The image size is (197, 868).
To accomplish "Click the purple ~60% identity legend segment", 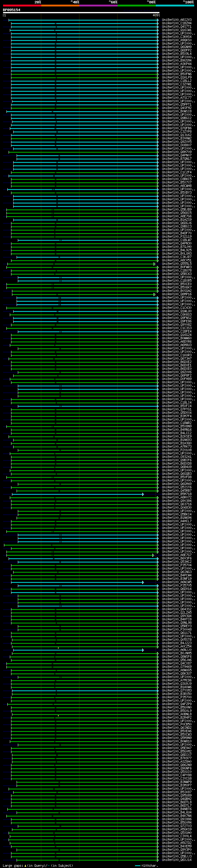I will click(x=98, y=6).
